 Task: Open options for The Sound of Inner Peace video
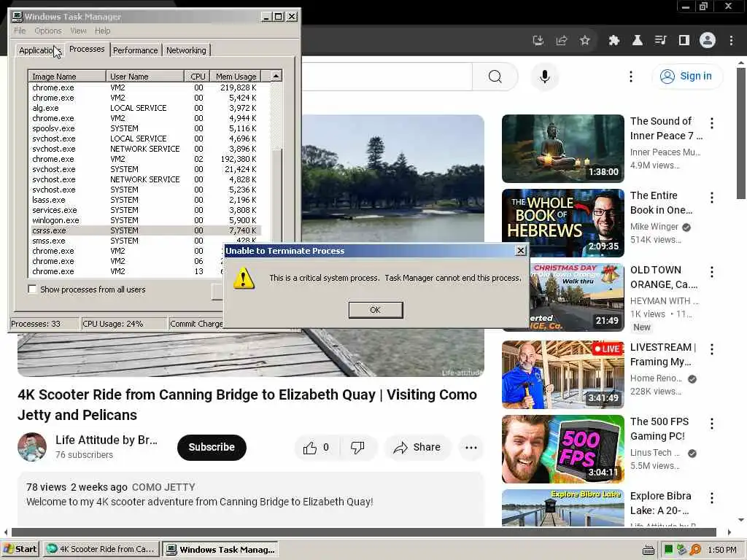tap(712, 123)
